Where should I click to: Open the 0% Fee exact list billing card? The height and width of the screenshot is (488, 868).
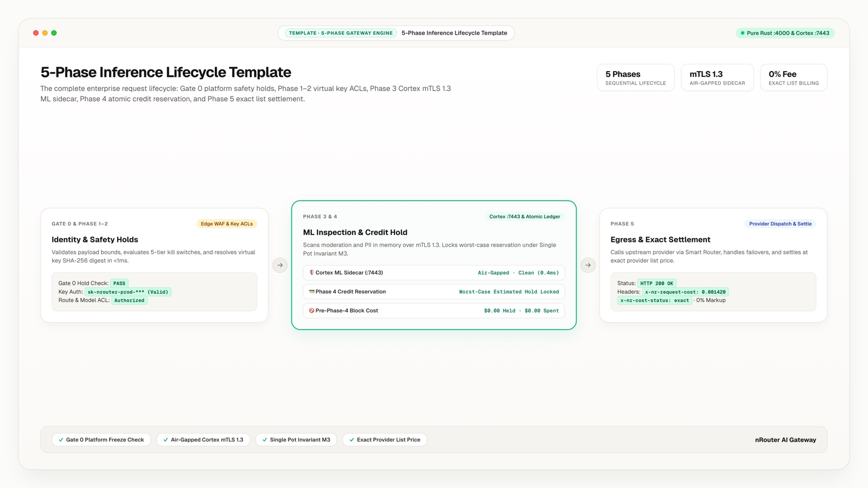[x=794, y=78]
